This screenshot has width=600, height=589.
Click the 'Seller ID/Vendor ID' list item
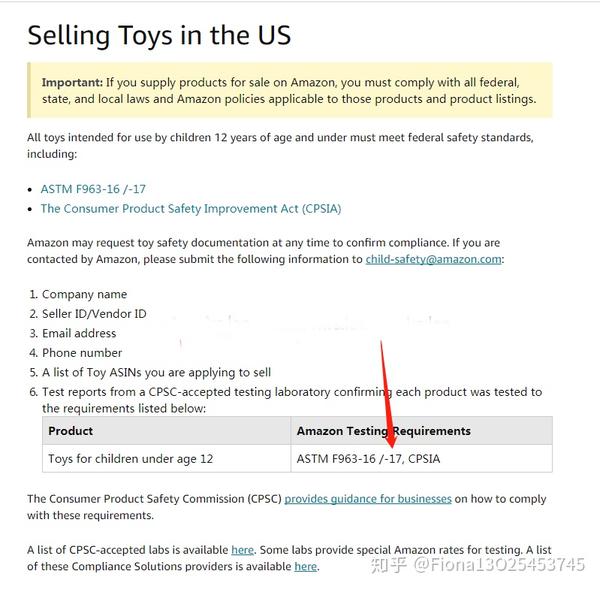(94, 314)
